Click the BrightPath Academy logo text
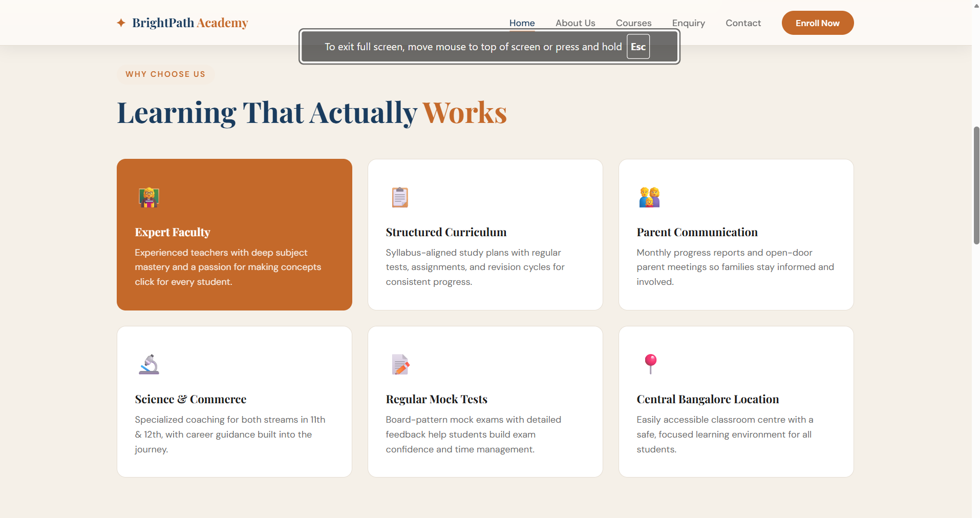This screenshot has height=518, width=980. pyautogui.click(x=190, y=23)
